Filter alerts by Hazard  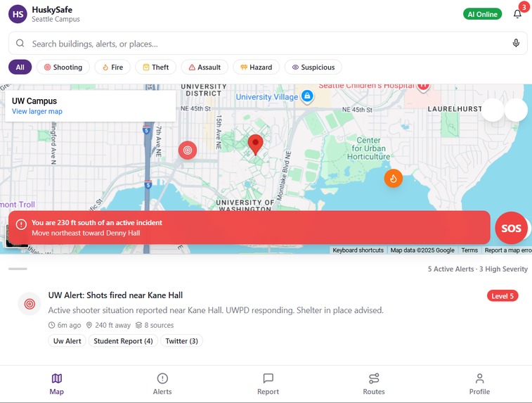coord(256,68)
